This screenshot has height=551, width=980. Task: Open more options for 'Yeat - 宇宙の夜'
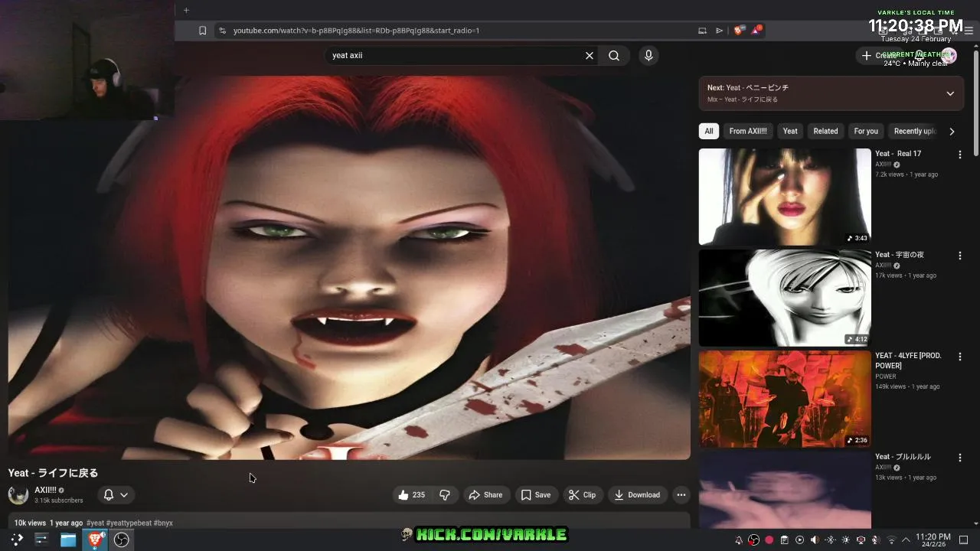[x=959, y=256]
